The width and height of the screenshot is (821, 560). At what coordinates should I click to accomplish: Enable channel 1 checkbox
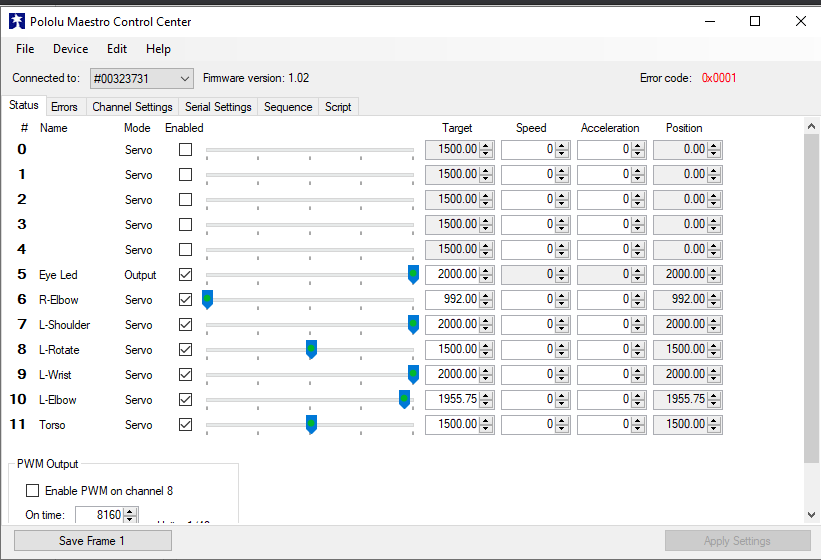[185, 174]
